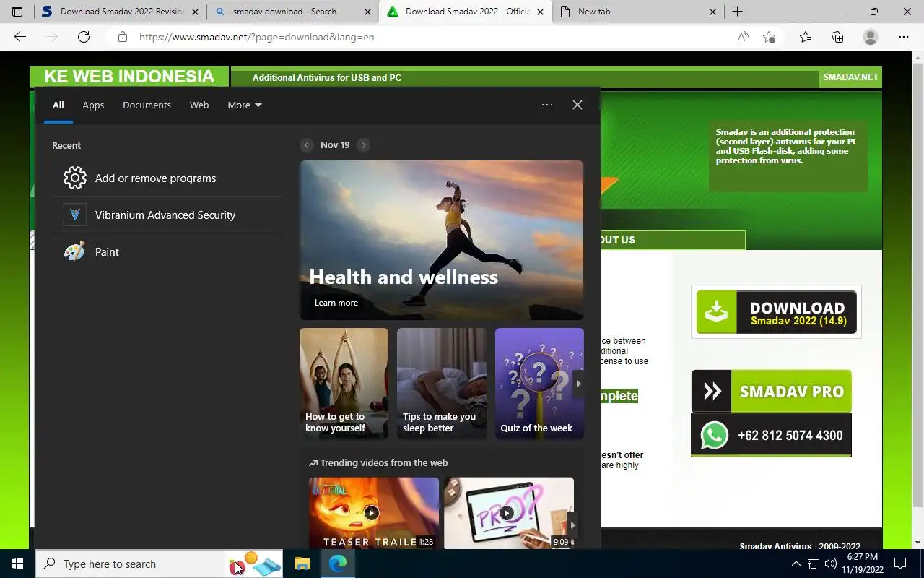Screen dimensions: 924x578
Task: Open the network tray icon
Action: 814,564
